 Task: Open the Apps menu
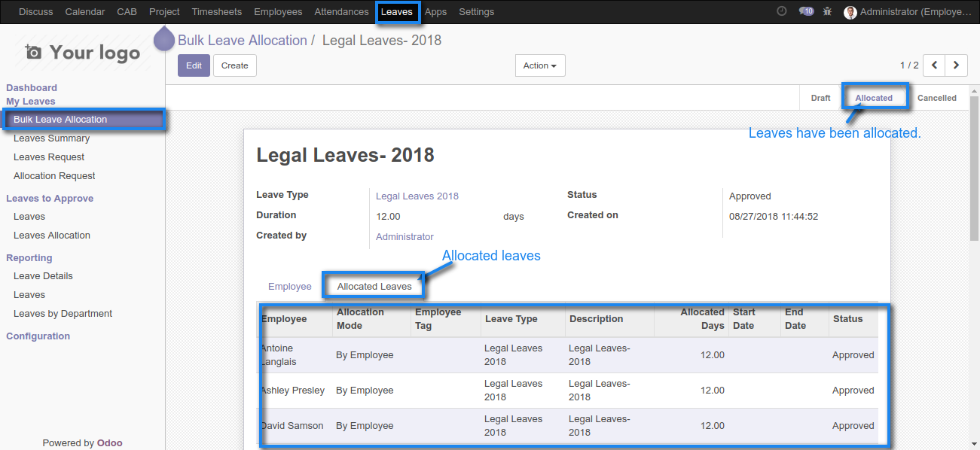pyautogui.click(x=435, y=11)
